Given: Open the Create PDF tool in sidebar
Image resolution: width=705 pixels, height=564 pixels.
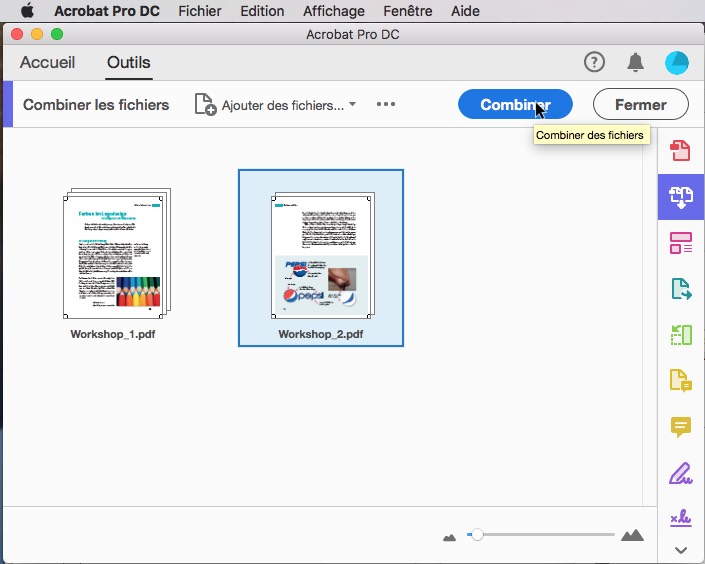Looking at the screenshot, I should click(x=680, y=150).
